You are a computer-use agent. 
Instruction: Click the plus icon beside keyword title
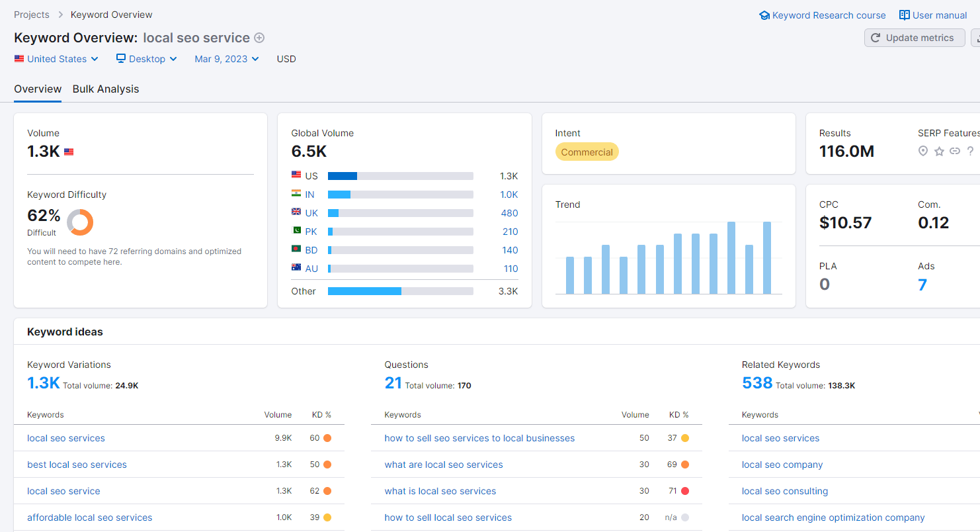point(259,38)
